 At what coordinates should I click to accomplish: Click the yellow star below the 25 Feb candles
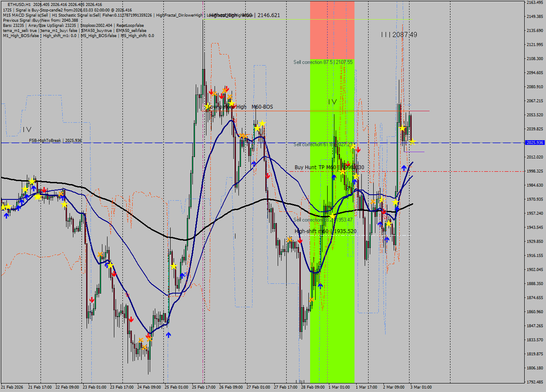(174, 265)
